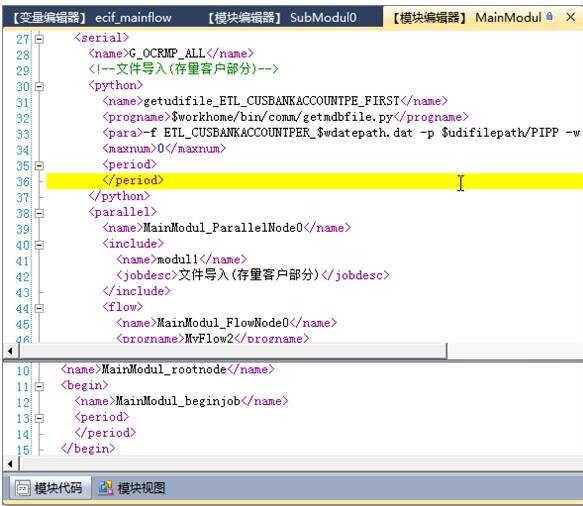Open the 模块代码 code view tab
Viewport: 583px width, 506px height.
(48, 487)
